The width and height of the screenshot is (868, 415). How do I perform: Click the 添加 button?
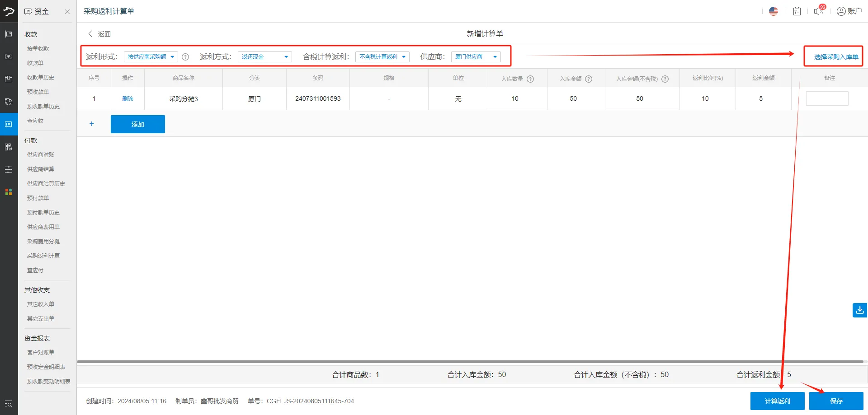137,124
